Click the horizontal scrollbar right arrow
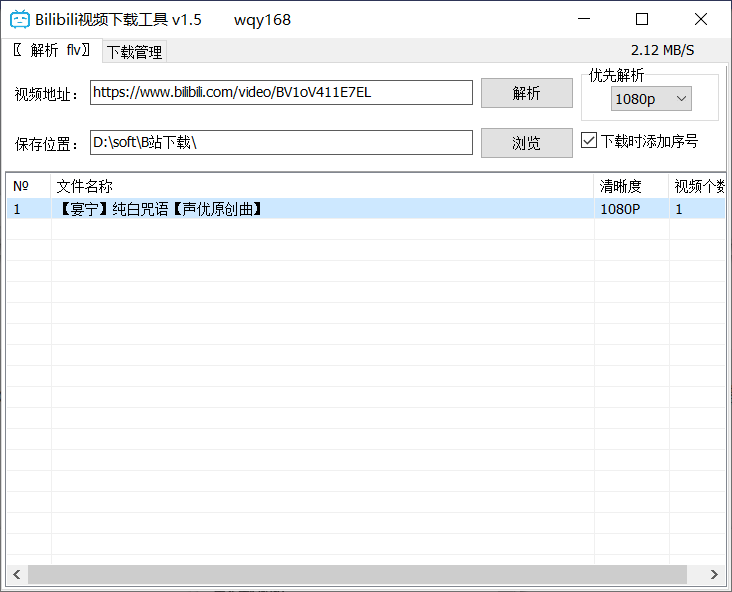 [x=714, y=574]
